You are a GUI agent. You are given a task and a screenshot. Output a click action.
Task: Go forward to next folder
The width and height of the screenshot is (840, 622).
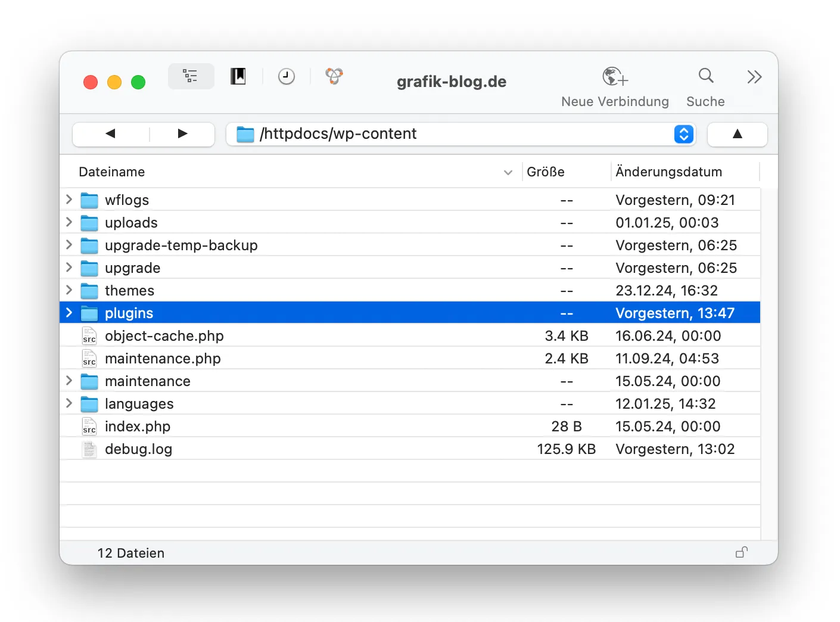click(x=182, y=134)
